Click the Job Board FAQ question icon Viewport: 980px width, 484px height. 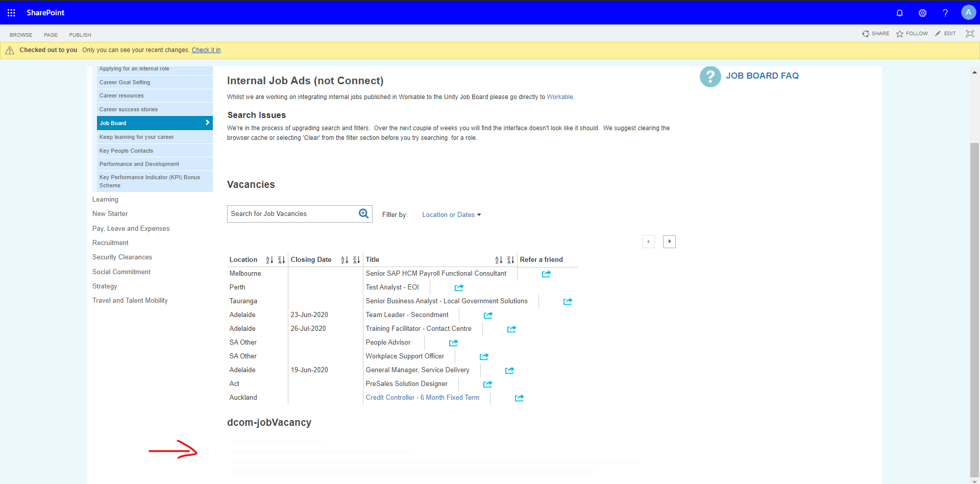(710, 77)
